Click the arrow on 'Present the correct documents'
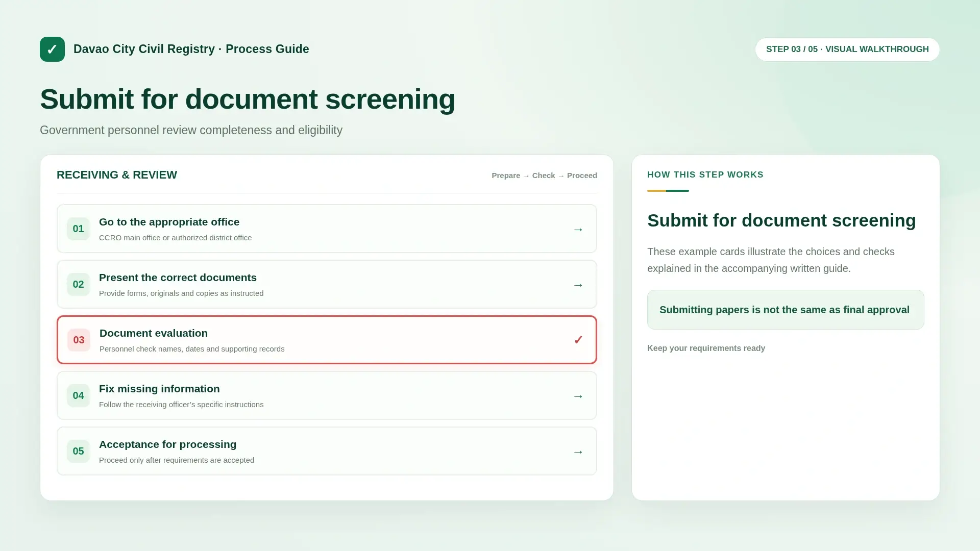This screenshot has width=980, height=551. point(578,285)
